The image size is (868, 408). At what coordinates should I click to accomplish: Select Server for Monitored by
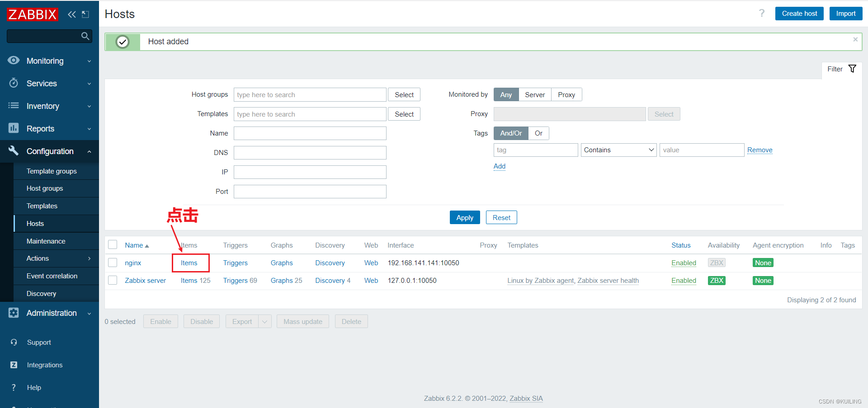535,95
